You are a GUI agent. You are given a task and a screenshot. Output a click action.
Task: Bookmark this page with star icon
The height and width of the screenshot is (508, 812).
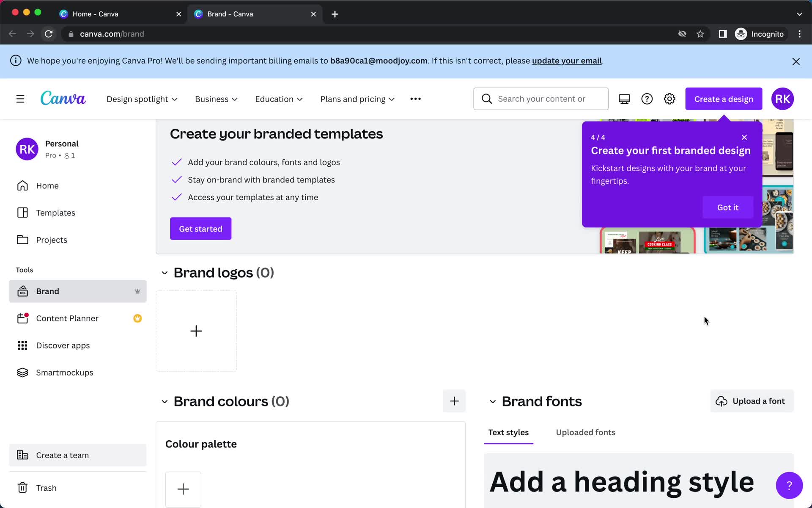pos(700,34)
